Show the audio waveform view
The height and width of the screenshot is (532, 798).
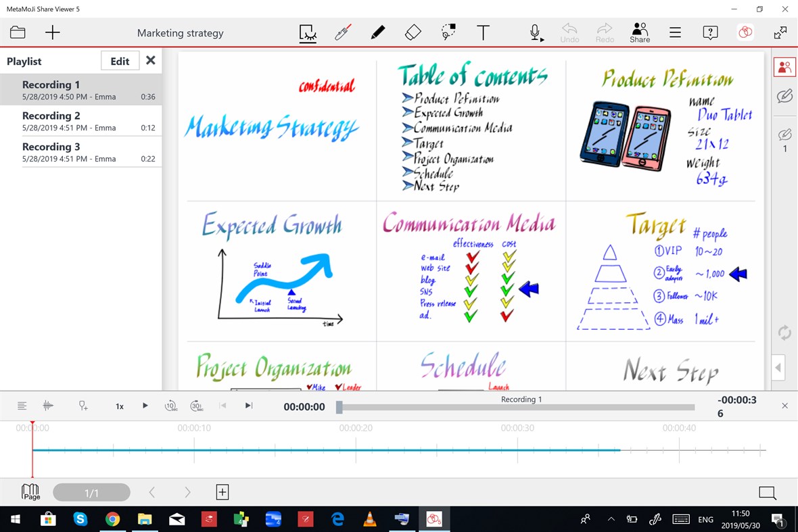47,406
